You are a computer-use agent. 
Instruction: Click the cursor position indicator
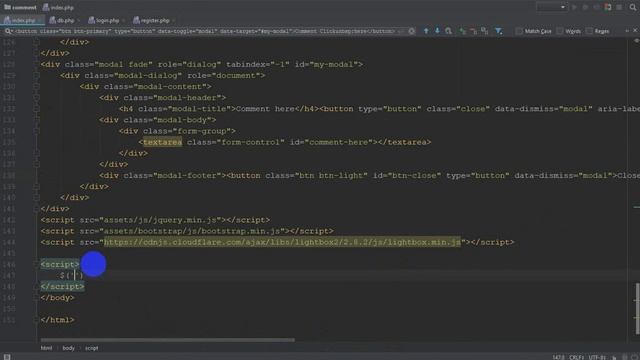point(558,357)
